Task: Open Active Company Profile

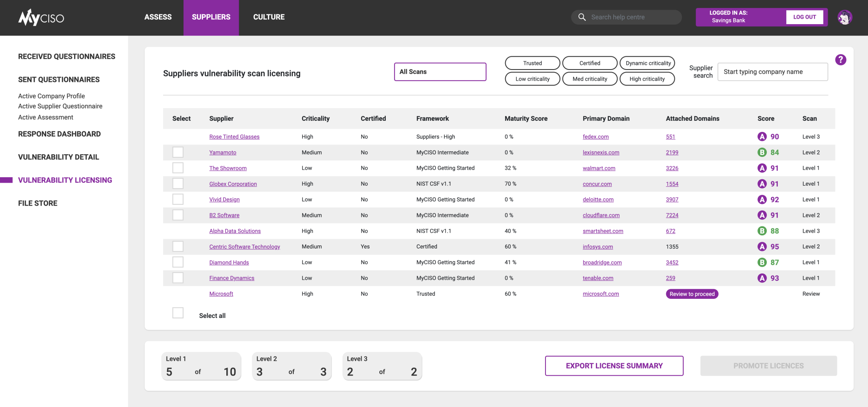Action: pyautogui.click(x=51, y=96)
